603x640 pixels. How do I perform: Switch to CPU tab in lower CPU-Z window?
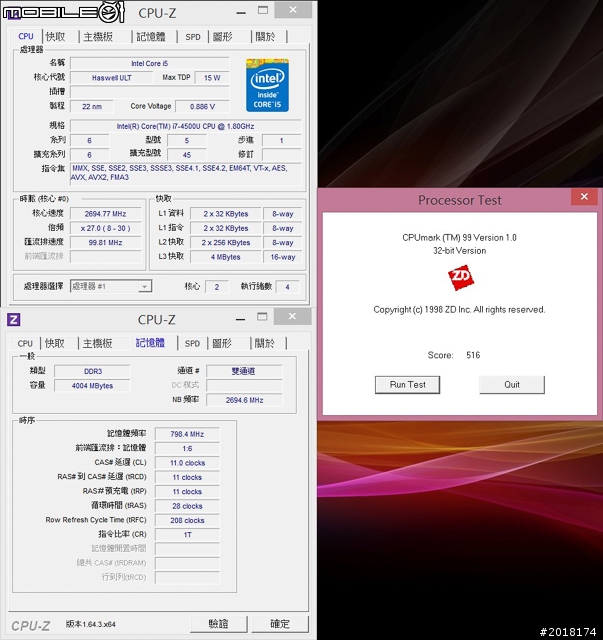pyautogui.click(x=25, y=343)
